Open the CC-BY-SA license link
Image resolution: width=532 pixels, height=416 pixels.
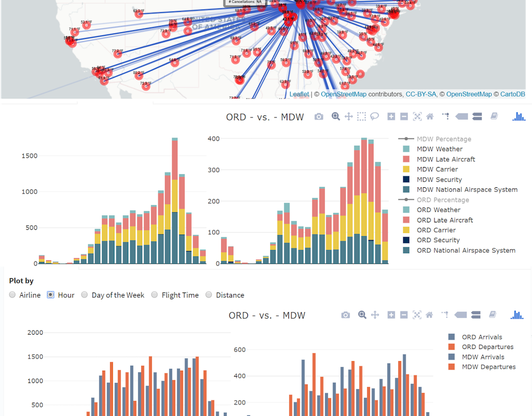[x=421, y=94]
